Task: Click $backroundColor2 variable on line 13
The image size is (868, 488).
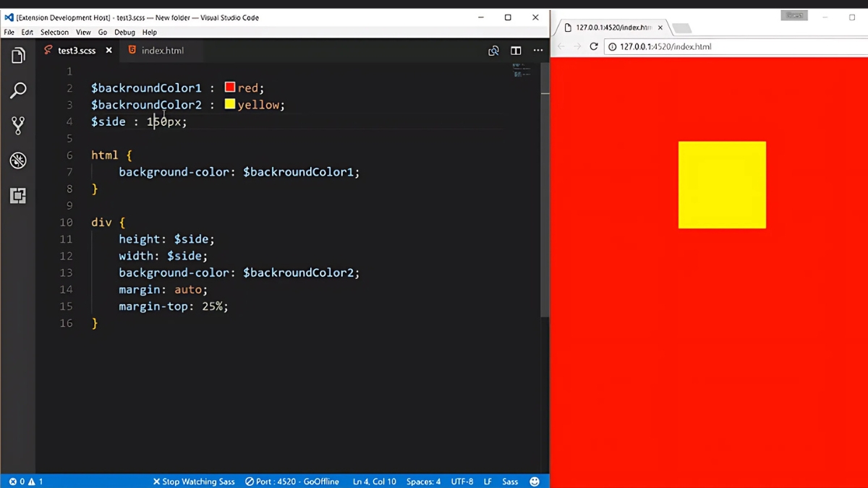Action: click(x=298, y=273)
